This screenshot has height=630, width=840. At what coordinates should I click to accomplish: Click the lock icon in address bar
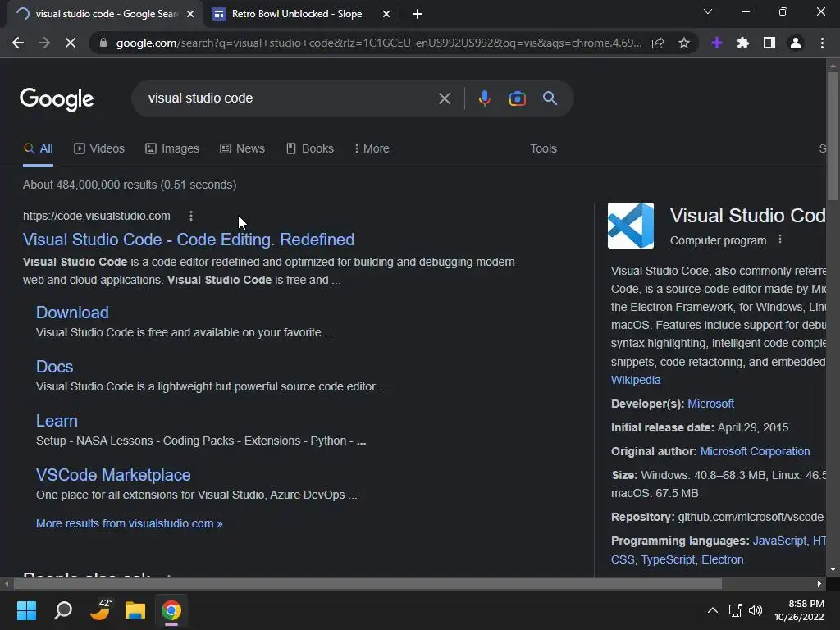point(103,43)
